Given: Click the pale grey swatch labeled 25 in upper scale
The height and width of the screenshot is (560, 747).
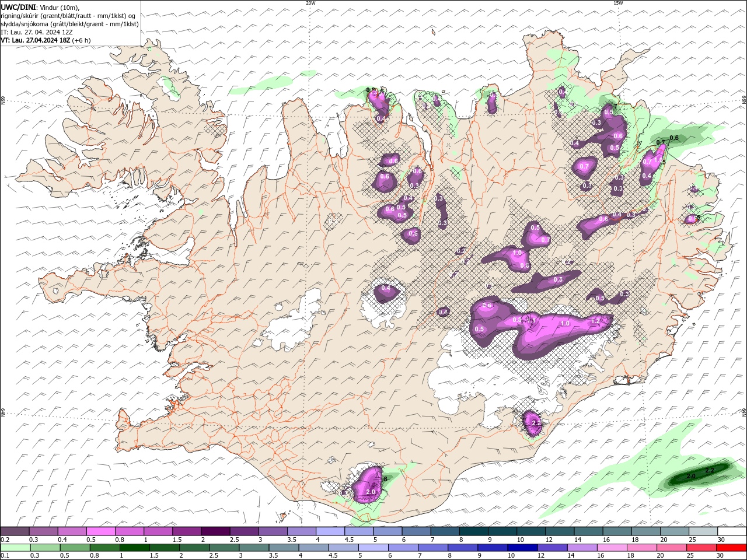Looking at the screenshot, I should [x=703, y=531].
